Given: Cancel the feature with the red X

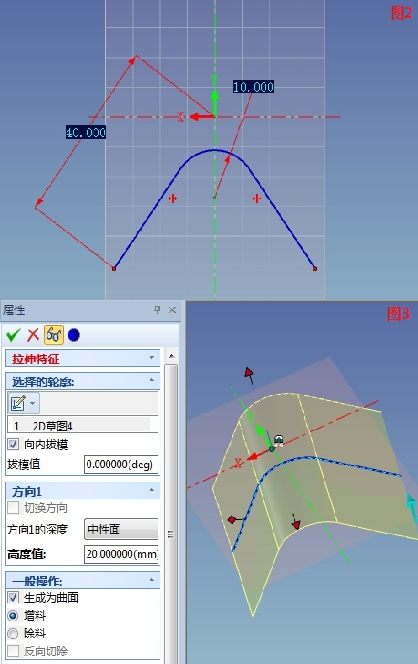Looking at the screenshot, I should click(33, 335).
